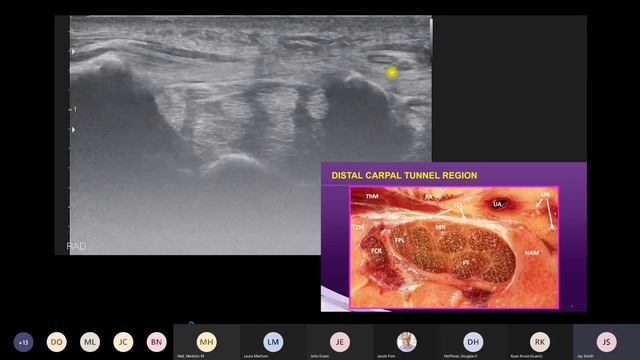
Task: Click the shared ultrasound image
Action: (251, 135)
